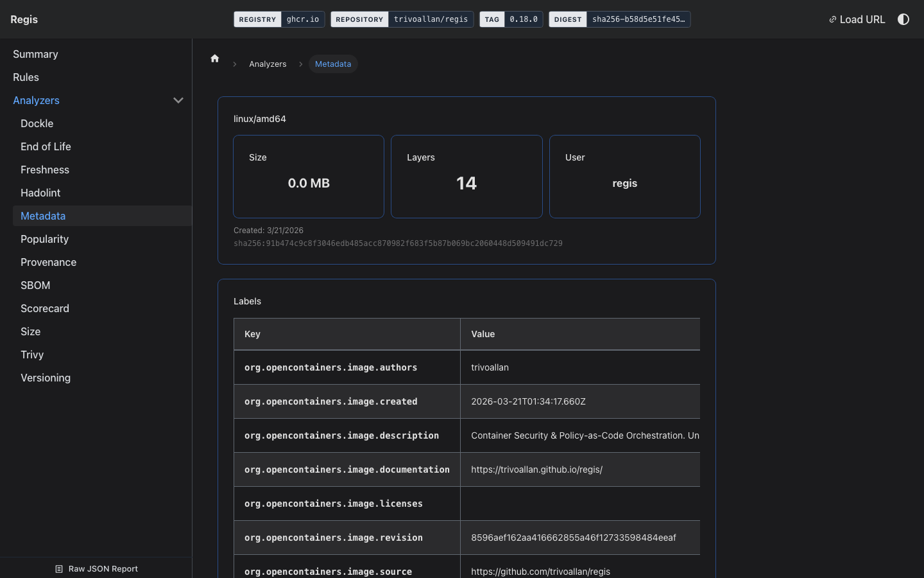Screen dimensions: 924x578
Task: Click the Metadata breadcrumb chip
Action: click(333, 64)
